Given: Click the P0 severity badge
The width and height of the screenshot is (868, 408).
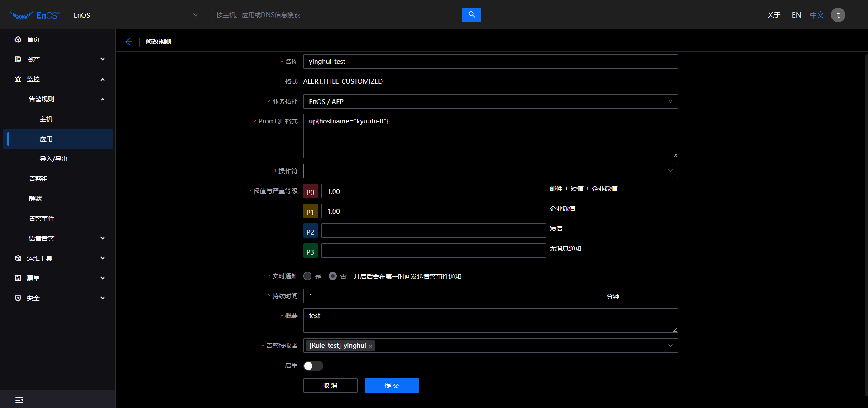Looking at the screenshot, I should 311,191.
